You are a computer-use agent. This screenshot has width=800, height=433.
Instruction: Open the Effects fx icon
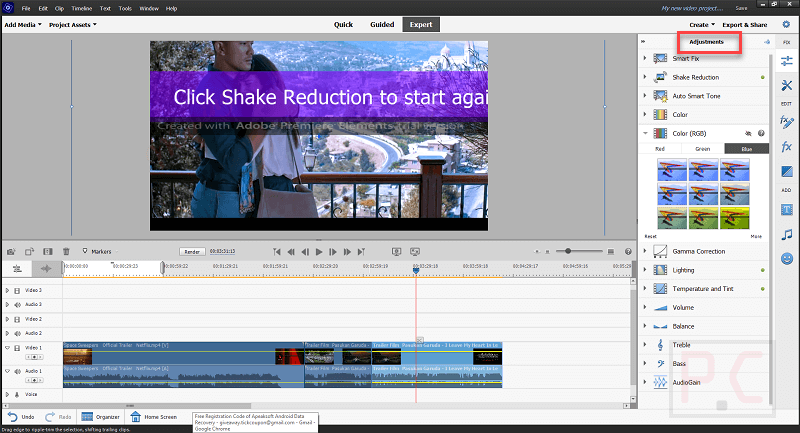tap(786, 147)
